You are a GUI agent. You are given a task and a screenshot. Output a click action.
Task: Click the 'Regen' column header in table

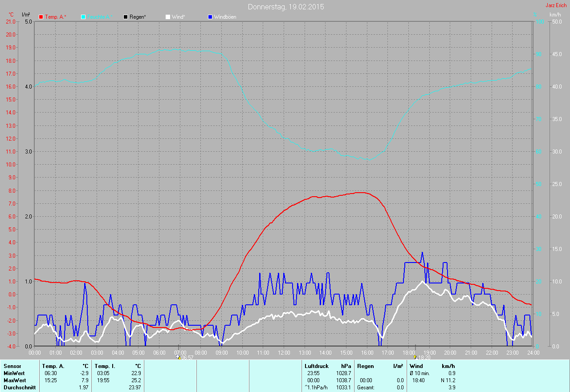365,366
